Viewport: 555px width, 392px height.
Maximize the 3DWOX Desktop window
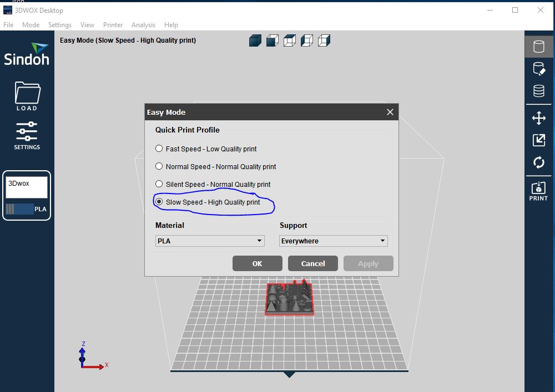click(515, 10)
